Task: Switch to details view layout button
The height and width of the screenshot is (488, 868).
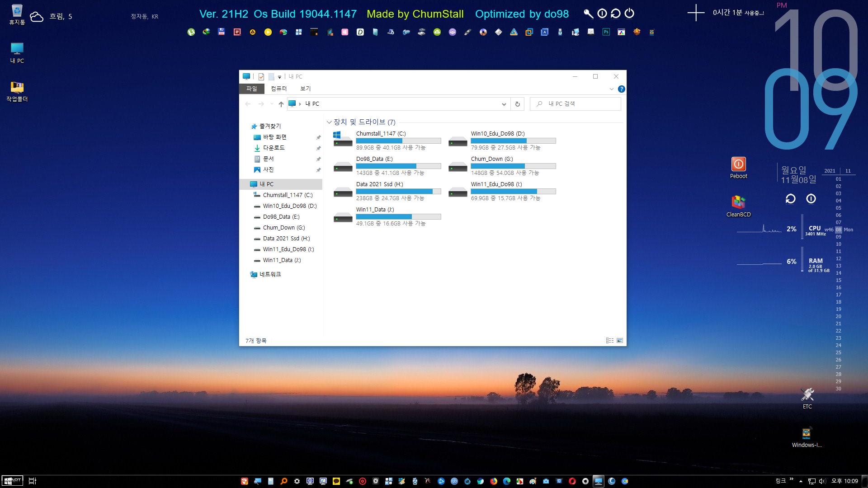Action: coord(610,341)
